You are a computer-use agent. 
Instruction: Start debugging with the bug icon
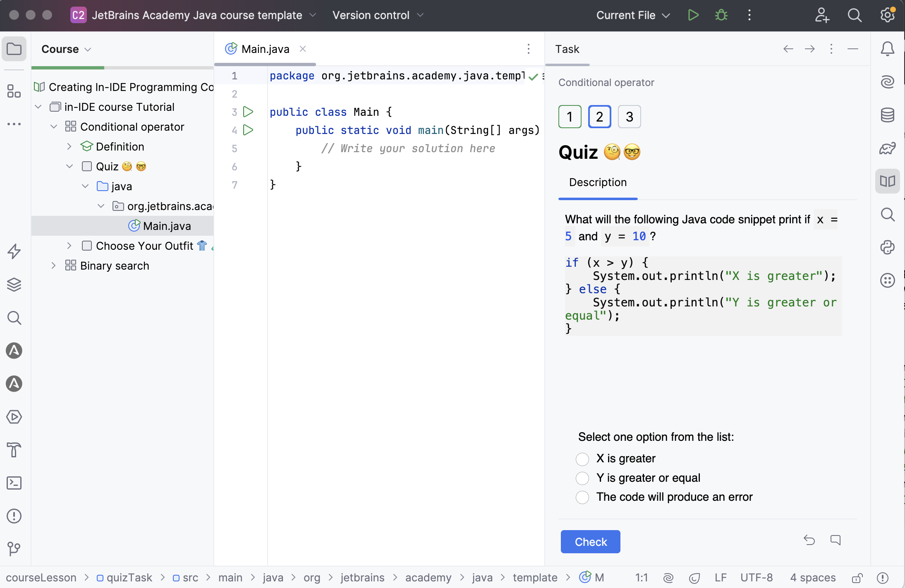pos(721,15)
